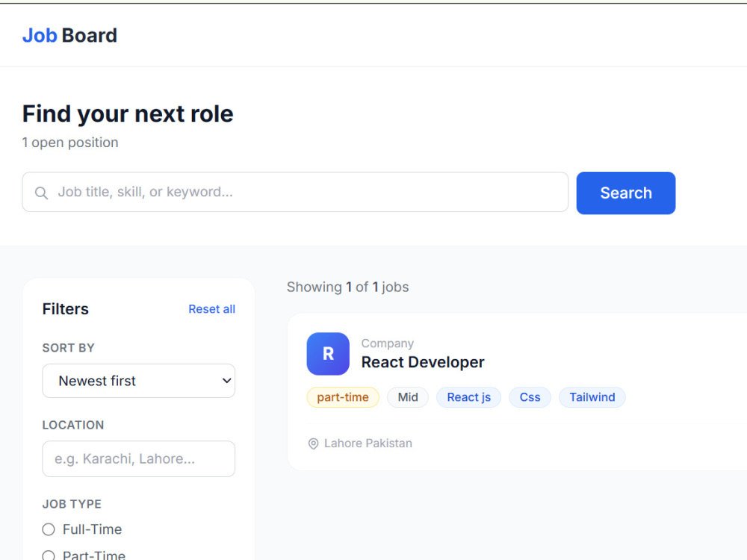
Task: Select the Part-Time radio option
Action: (48, 556)
